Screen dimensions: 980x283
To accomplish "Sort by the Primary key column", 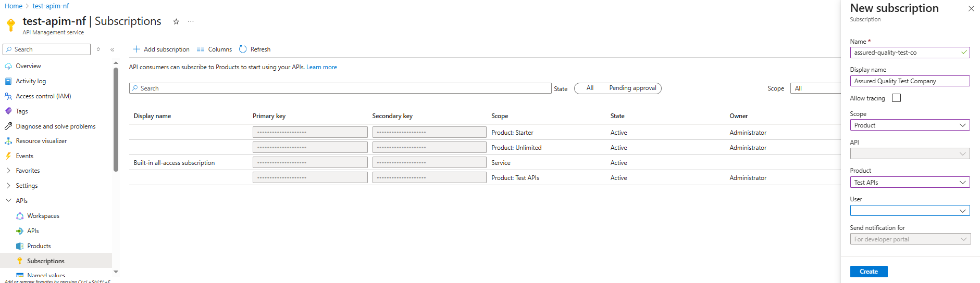I will [269, 116].
